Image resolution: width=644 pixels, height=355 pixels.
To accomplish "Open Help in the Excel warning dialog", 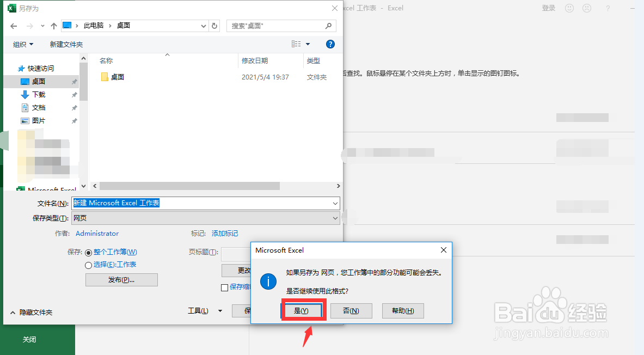I will (x=403, y=311).
